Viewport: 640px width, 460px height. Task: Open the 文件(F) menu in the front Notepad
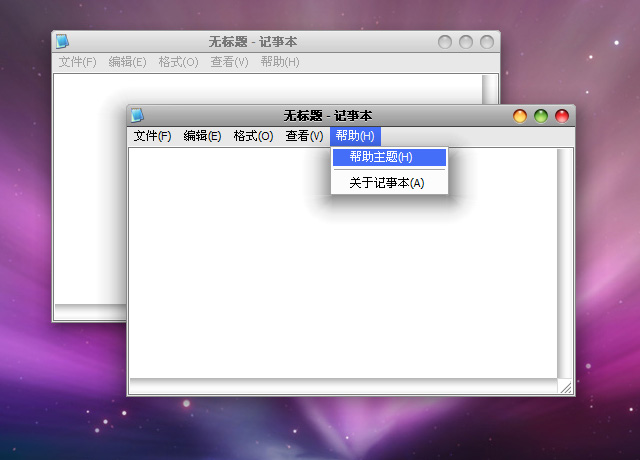152,136
